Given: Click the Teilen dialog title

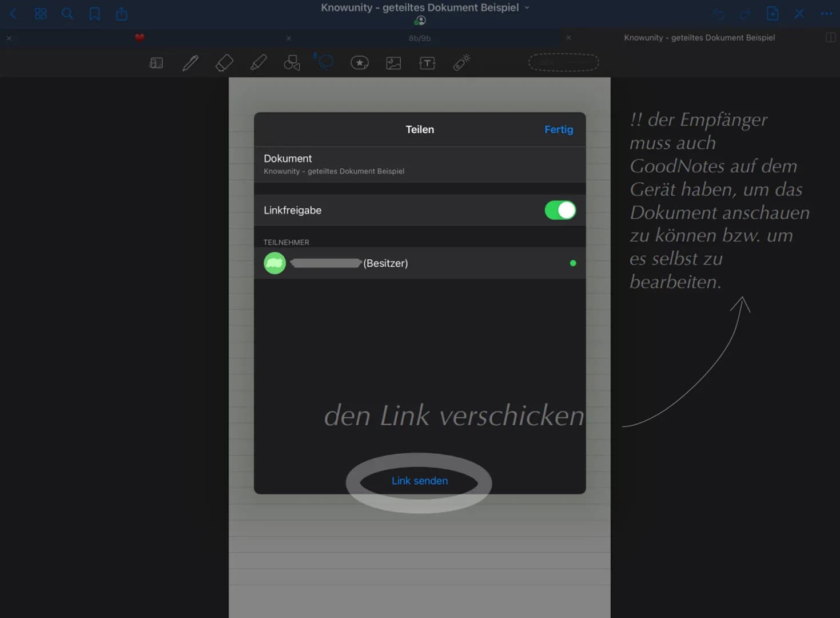Looking at the screenshot, I should pos(420,130).
